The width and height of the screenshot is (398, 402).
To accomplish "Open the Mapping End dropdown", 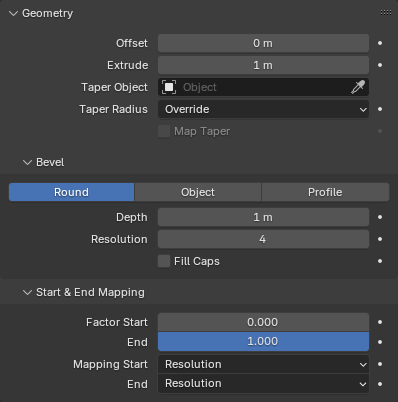I will pyautogui.click(x=263, y=384).
